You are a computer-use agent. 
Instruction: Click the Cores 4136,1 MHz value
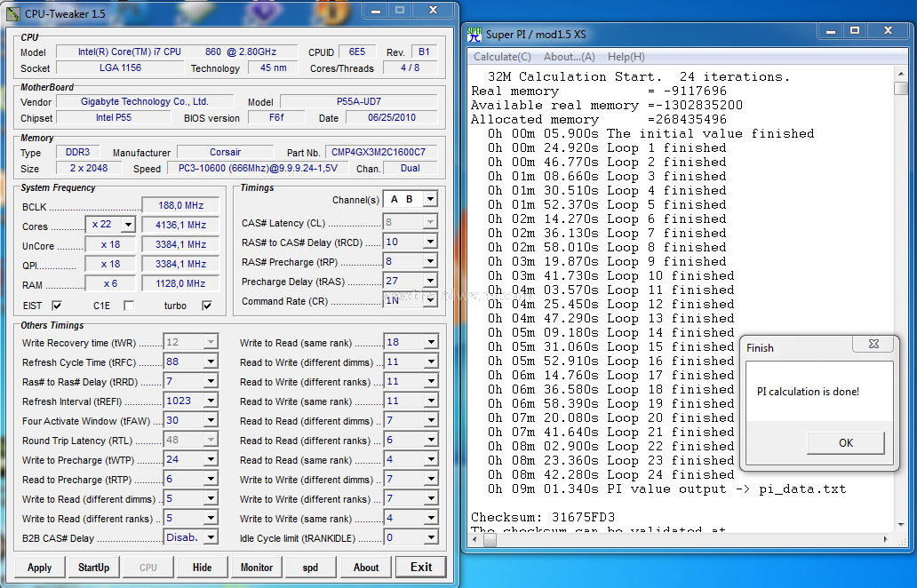pos(180,225)
